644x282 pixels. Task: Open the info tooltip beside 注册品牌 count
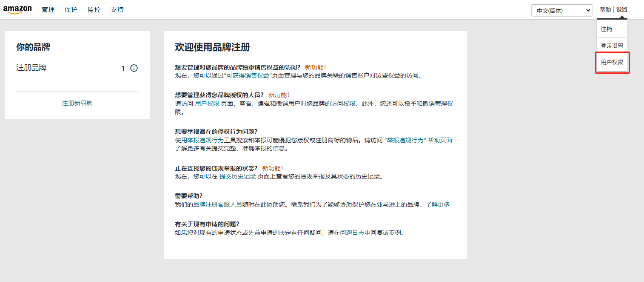[x=134, y=68]
